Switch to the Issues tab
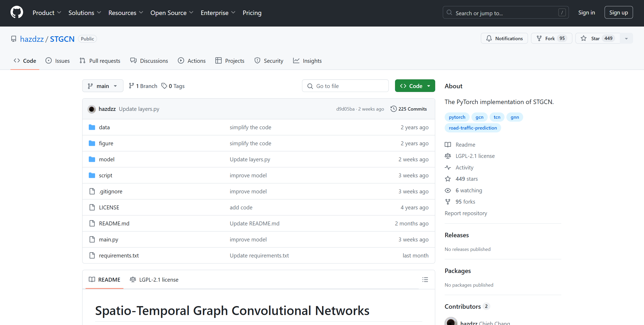This screenshot has width=644, height=325. [58, 61]
